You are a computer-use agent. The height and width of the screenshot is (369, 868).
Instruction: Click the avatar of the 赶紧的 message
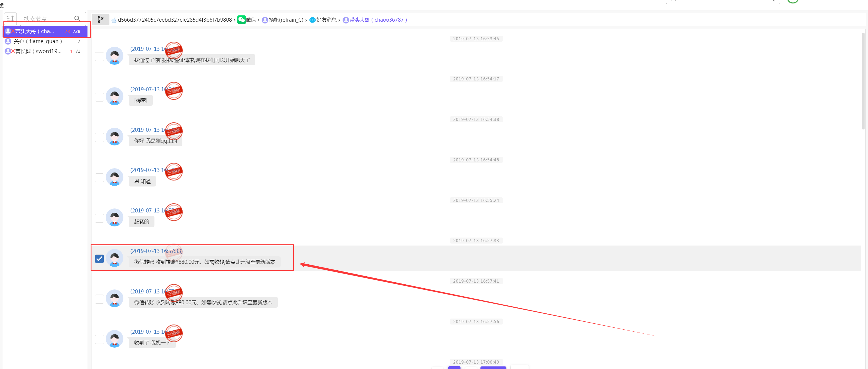(x=115, y=218)
